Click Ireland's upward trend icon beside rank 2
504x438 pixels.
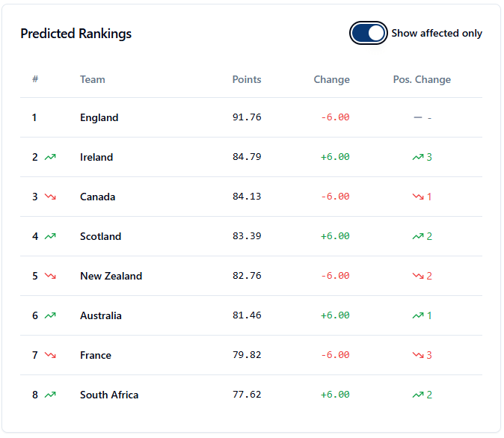[x=50, y=157]
